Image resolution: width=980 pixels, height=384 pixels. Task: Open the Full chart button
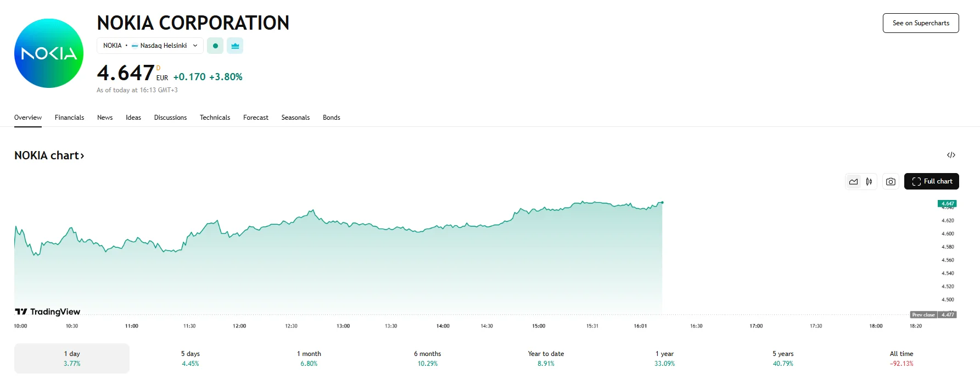[931, 181]
